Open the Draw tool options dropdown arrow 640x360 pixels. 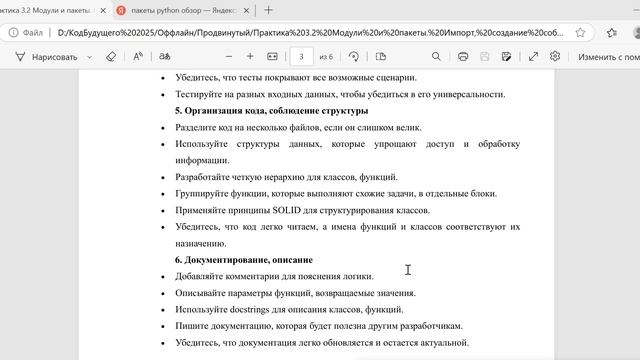click(x=89, y=57)
